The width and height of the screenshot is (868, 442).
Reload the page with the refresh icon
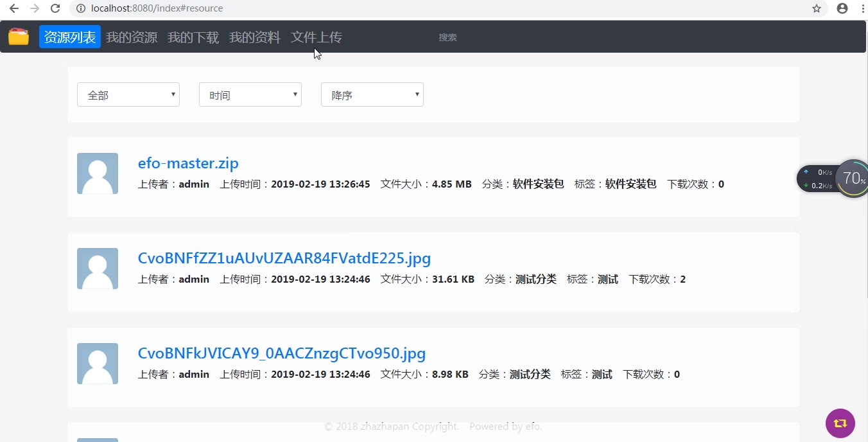point(55,8)
